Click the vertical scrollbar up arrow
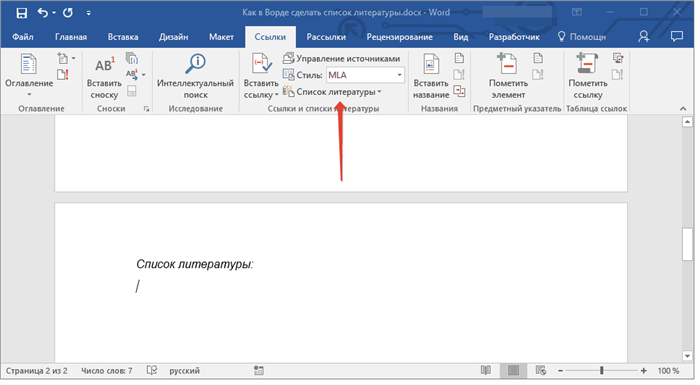Screen dimensions: 700x385 (688, 122)
